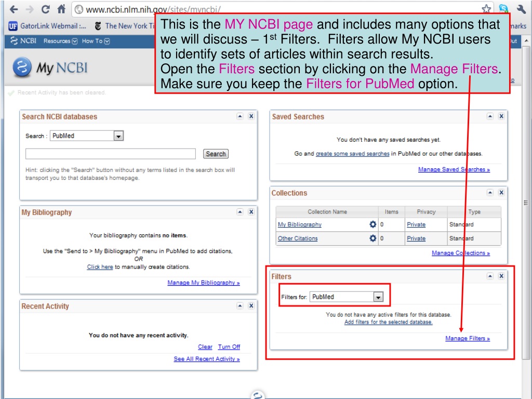532x399 pixels.
Task: Close the Filters panel
Action: coord(501,276)
